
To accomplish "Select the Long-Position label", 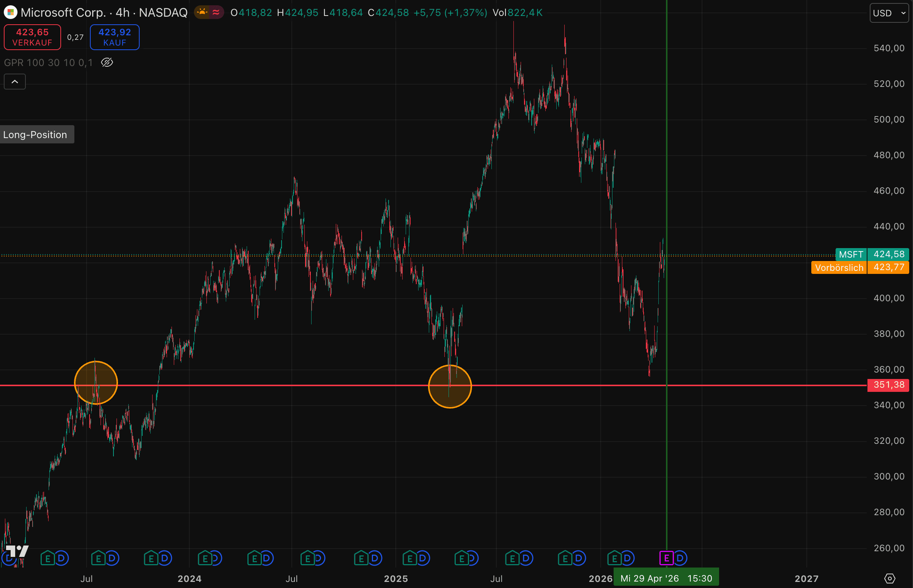I will (x=35, y=135).
